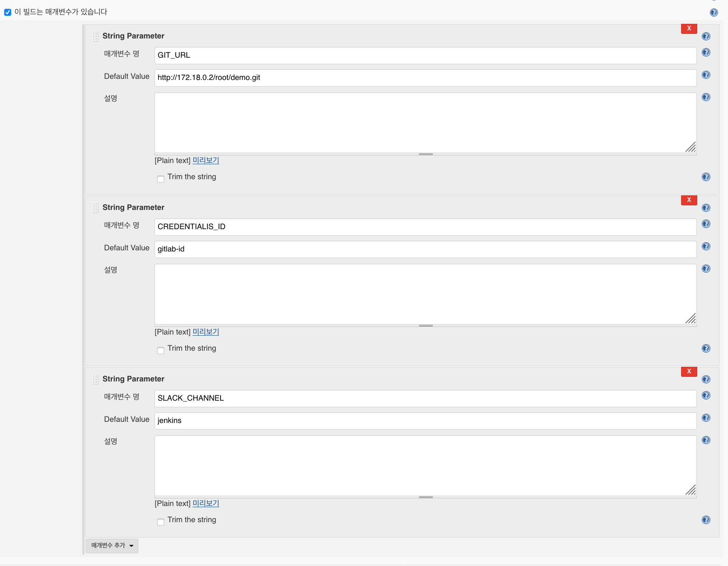Uncheck 이 빌드는 매개변수가 있습니다
The height and width of the screenshot is (566, 728).
tap(8, 12)
